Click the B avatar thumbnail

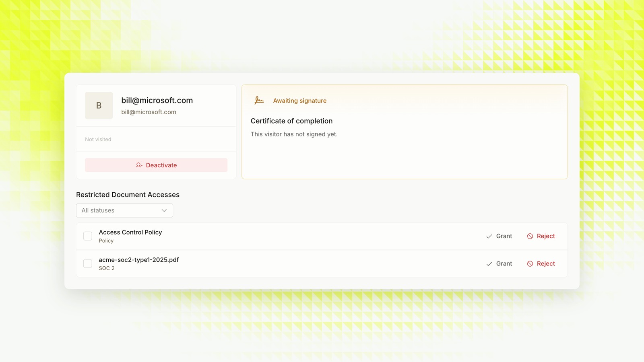click(99, 105)
